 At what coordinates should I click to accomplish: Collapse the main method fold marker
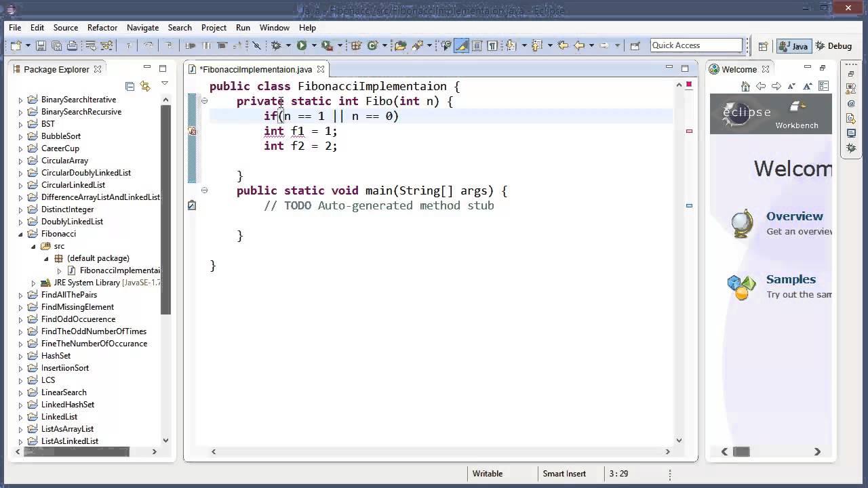coord(204,190)
